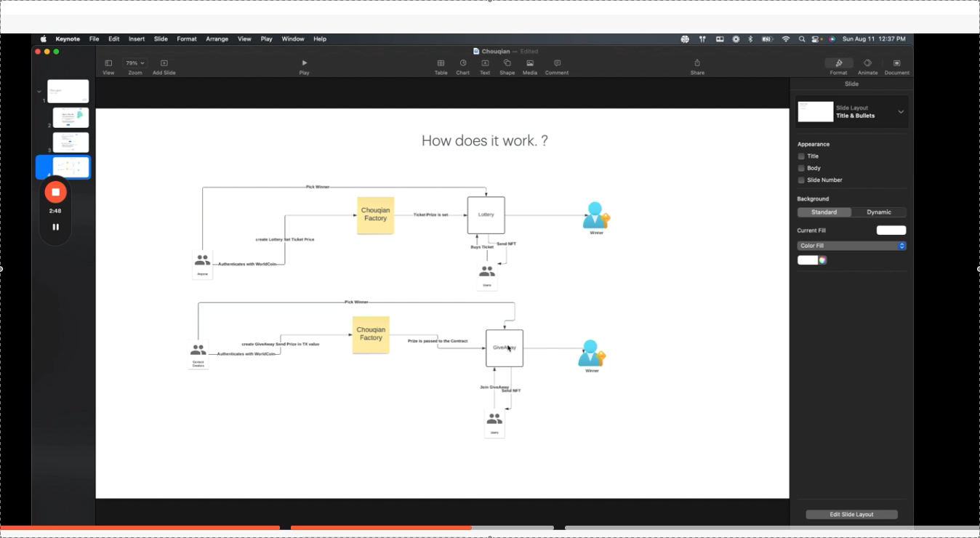Open the Window menu
The width and height of the screenshot is (980, 538).
[x=293, y=39]
